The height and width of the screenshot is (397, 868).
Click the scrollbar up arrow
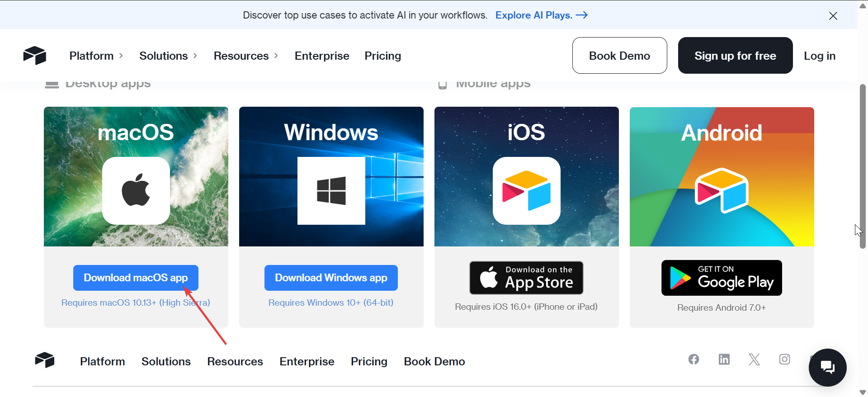point(863,6)
